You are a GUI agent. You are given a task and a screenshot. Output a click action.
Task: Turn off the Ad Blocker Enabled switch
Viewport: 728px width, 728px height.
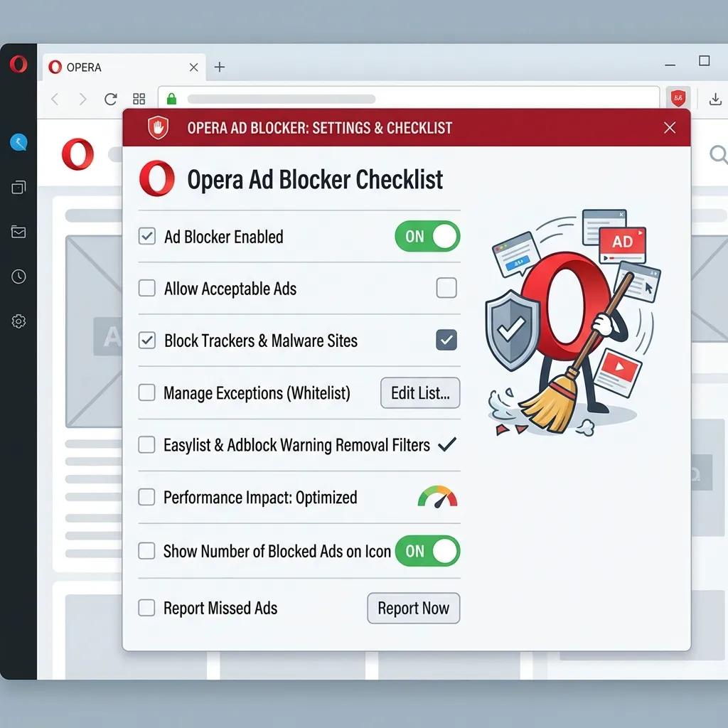(427, 236)
